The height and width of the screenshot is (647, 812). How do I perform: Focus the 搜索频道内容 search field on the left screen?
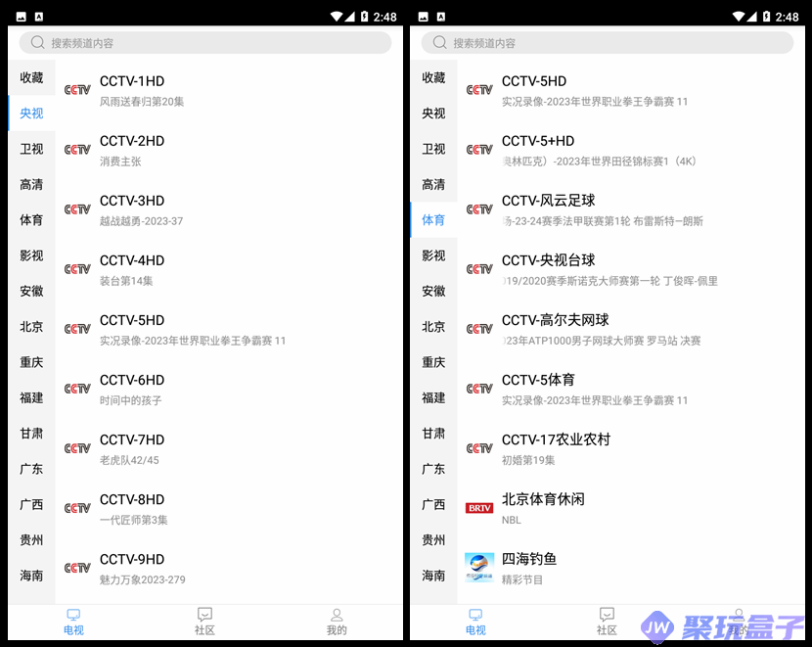click(x=205, y=42)
